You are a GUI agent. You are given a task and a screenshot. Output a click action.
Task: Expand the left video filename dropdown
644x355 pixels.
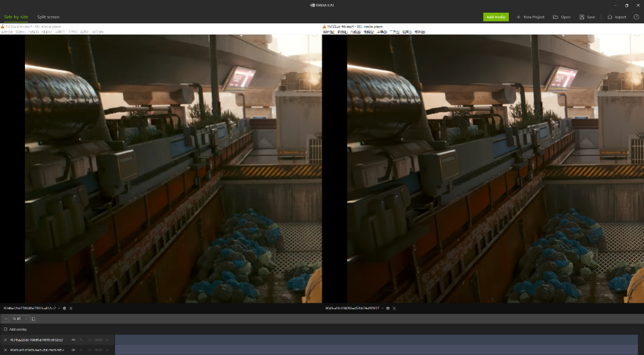[x=59, y=308]
